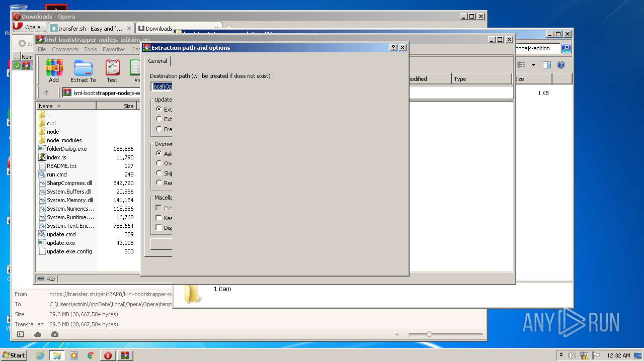Click the help question mark in Extraction dialog

pos(393,48)
